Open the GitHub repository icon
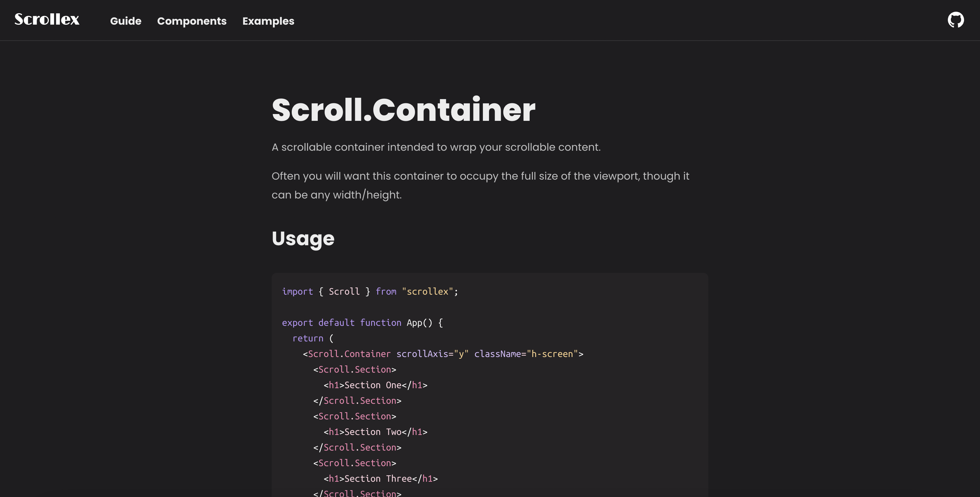 tap(956, 19)
